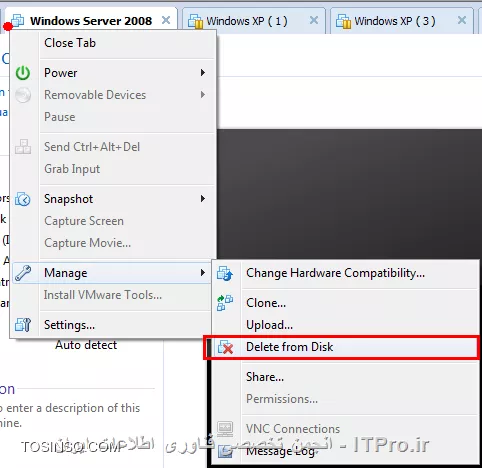Click the green Power icon
482x468 pixels.
[23, 73]
